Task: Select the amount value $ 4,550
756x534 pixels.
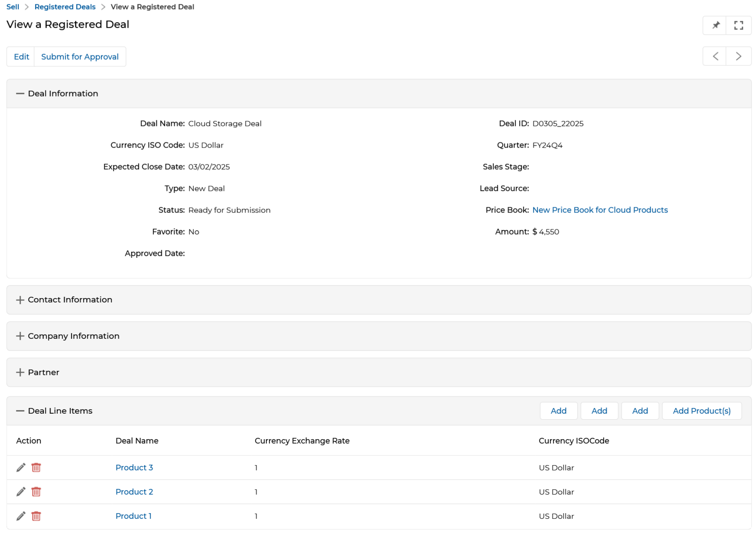Action: (546, 232)
